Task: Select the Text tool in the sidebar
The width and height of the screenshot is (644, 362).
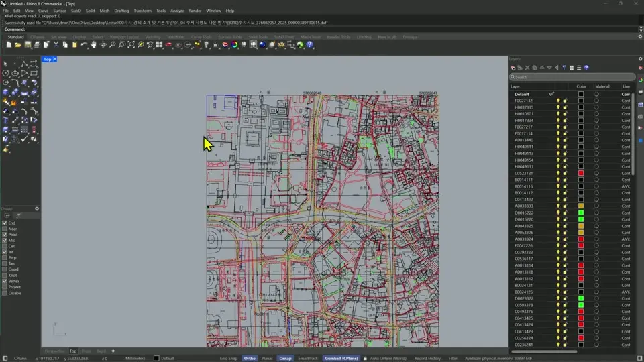Action: point(6,120)
